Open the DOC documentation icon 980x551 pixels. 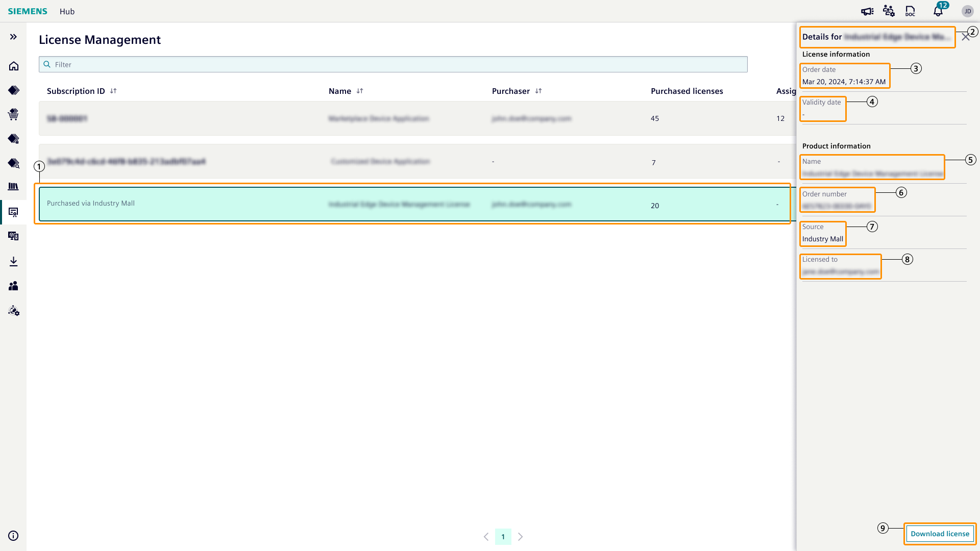point(910,11)
